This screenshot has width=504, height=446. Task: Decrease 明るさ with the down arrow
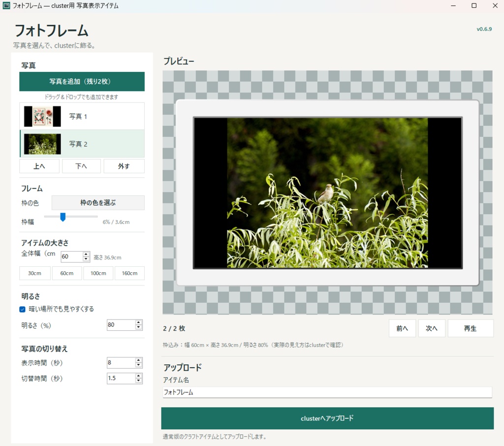[x=138, y=327]
